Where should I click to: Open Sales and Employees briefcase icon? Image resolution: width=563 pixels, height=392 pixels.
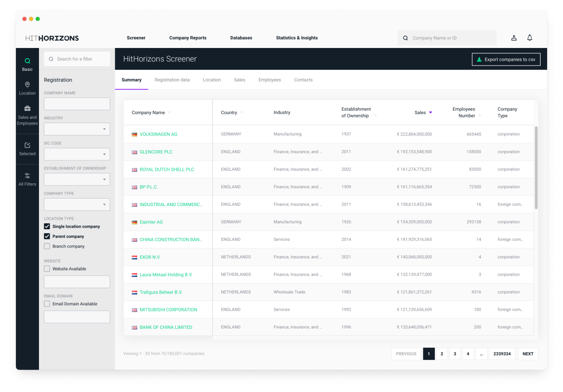(27, 108)
